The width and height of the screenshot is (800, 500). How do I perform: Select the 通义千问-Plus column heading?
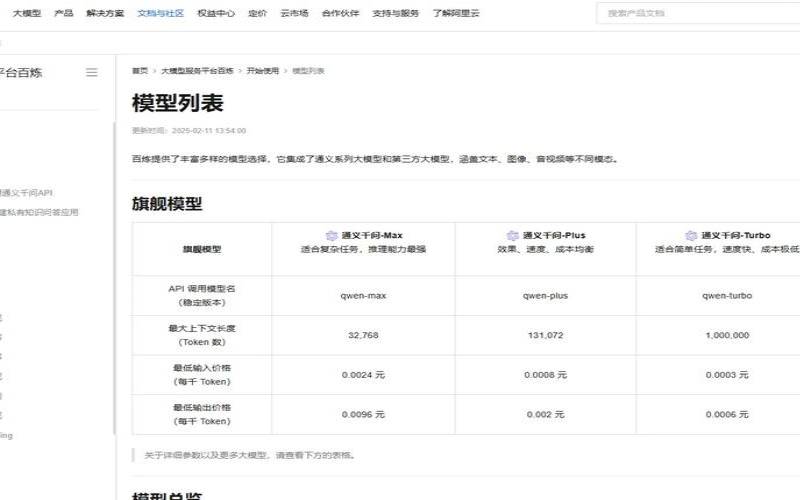pos(554,235)
